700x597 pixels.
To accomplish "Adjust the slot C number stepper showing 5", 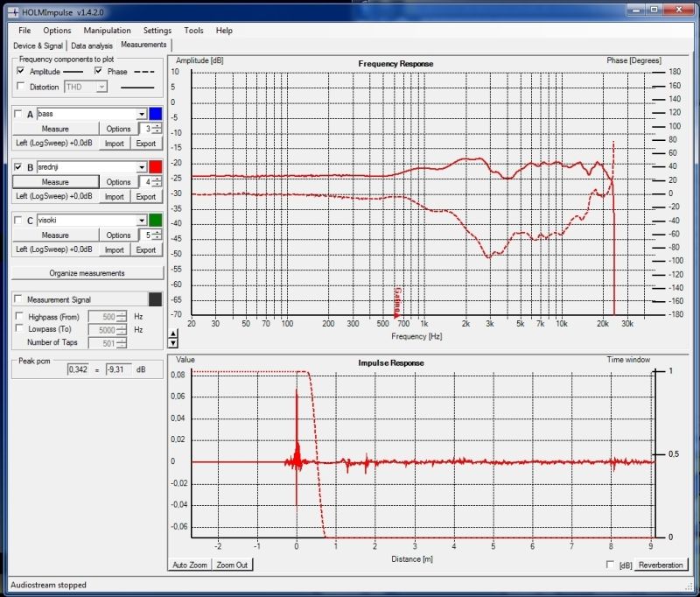I will click(x=157, y=235).
